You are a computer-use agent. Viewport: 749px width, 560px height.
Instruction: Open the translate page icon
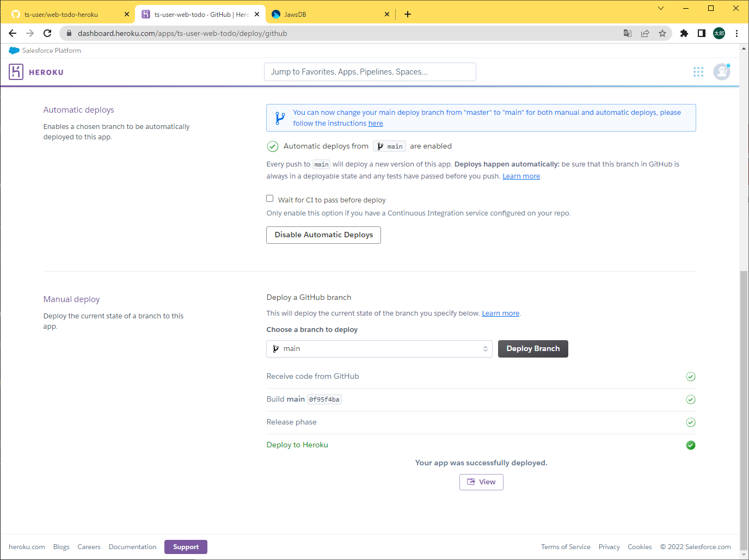[x=628, y=33]
